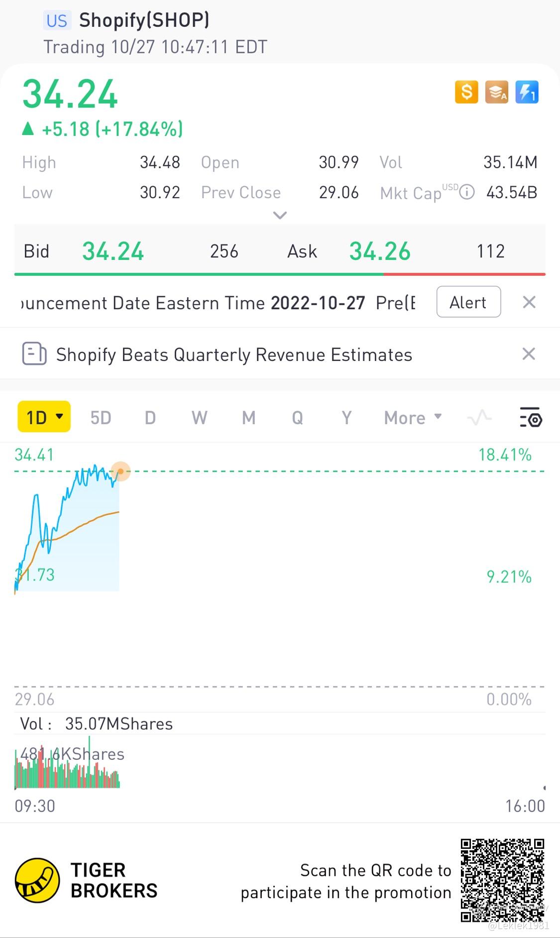Toggle the chart indicator line icon
This screenshot has height=938, width=560.
click(479, 417)
